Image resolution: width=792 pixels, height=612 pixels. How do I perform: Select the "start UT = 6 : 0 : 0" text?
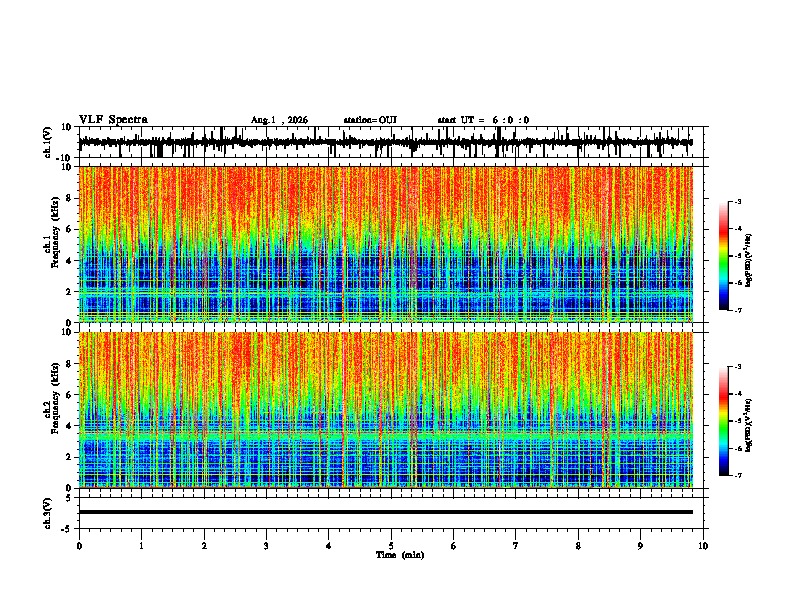pyautogui.click(x=483, y=120)
